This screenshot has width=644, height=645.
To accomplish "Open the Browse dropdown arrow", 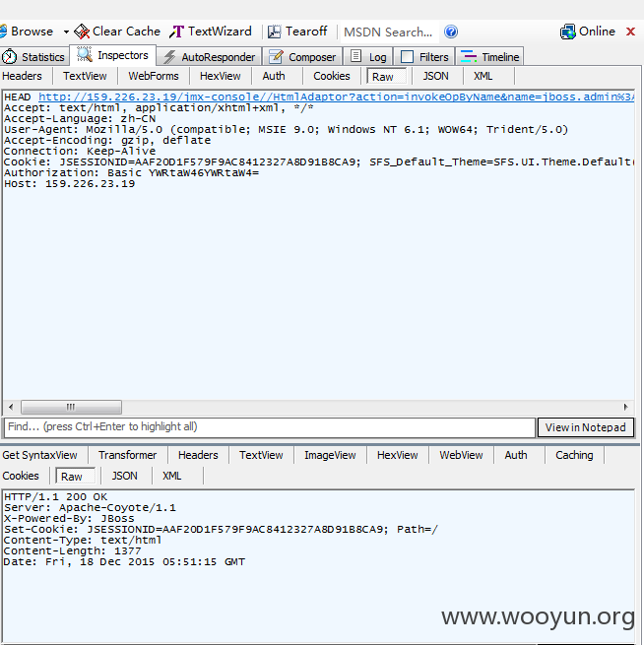I will pyautogui.click(x=66, y=32).
